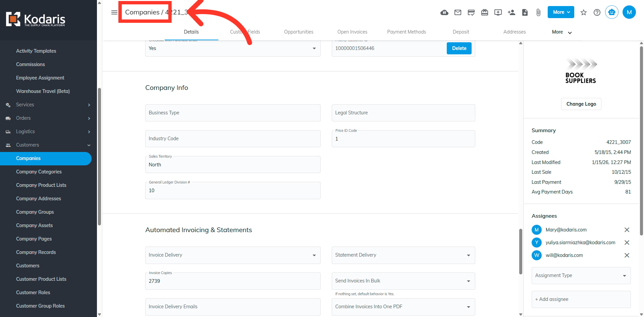This screenshot has width=644, height=317.
Task: Open the robot assistant icon
Action: click(612, 12)
